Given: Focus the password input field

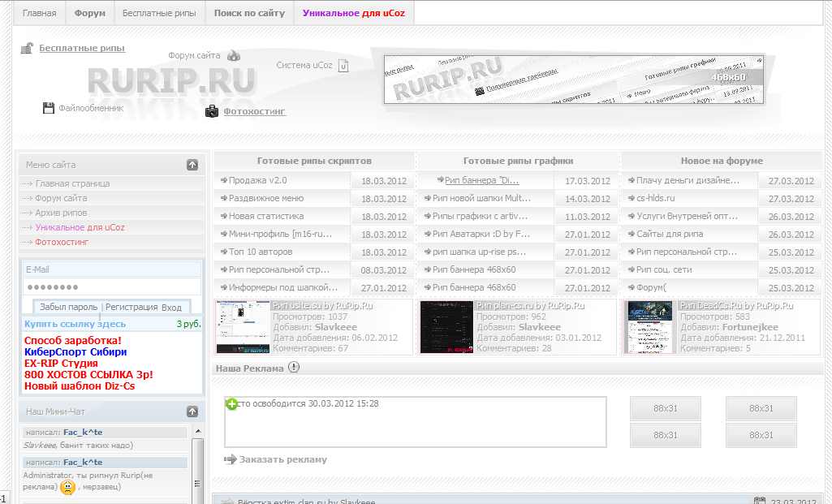Looking at the screenshot, I should tap(112, 287).
